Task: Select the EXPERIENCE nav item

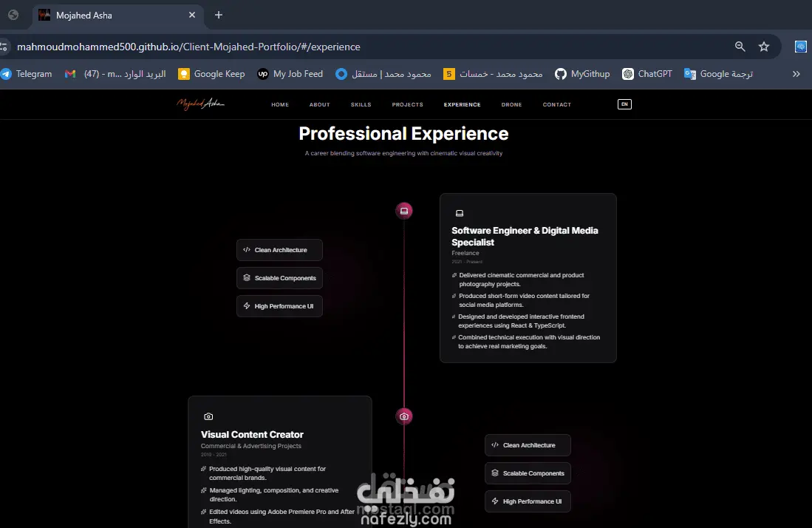Action: [x=462, y=105]
